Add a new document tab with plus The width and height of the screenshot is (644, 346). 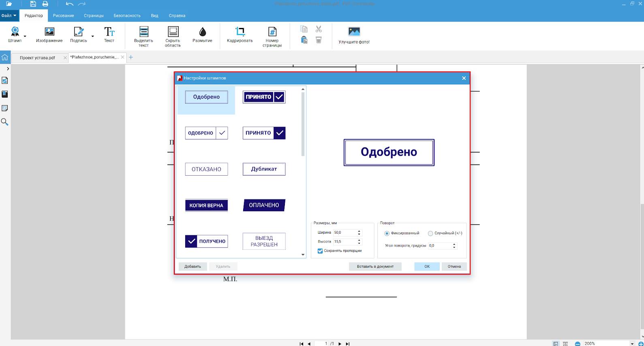(x=131, y=57)
